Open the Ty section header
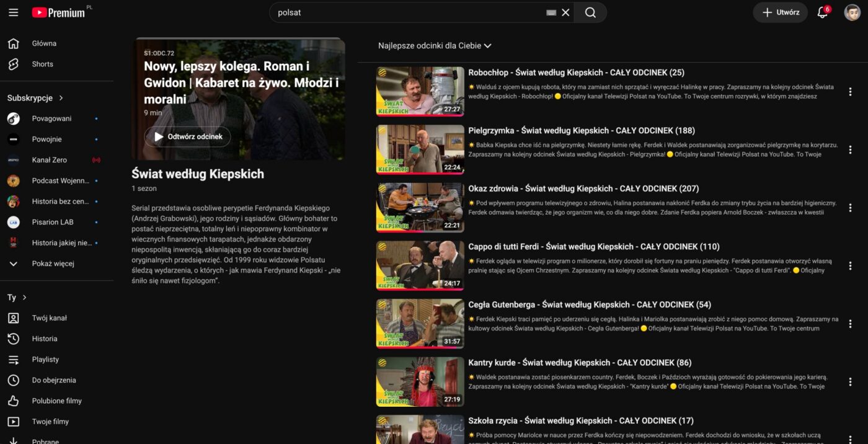The image size is (868, 444). (x=17, y=298)
